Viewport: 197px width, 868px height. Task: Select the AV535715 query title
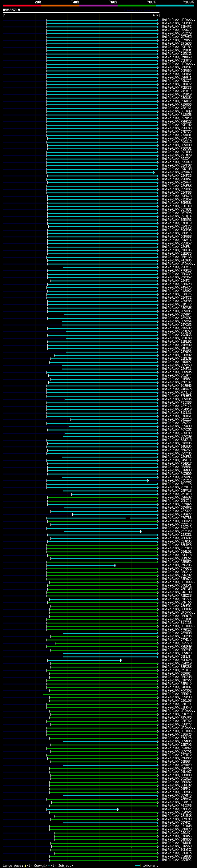pyautogui.click(x=11, y=10)
